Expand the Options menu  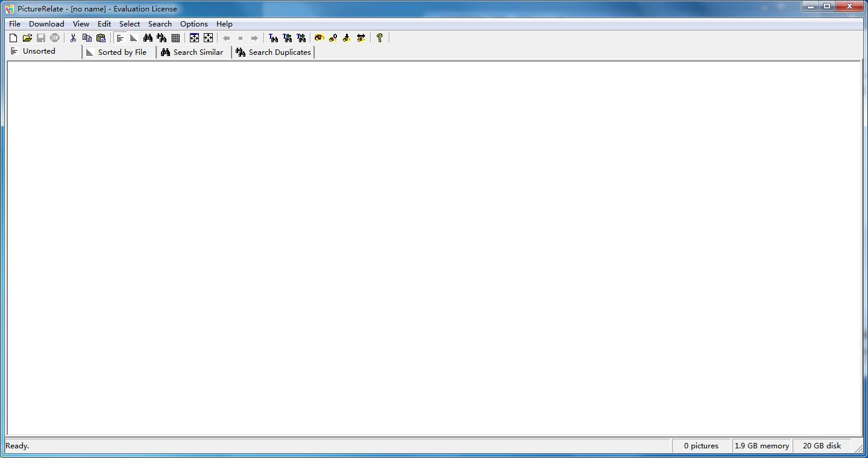(x=193, y=24)
